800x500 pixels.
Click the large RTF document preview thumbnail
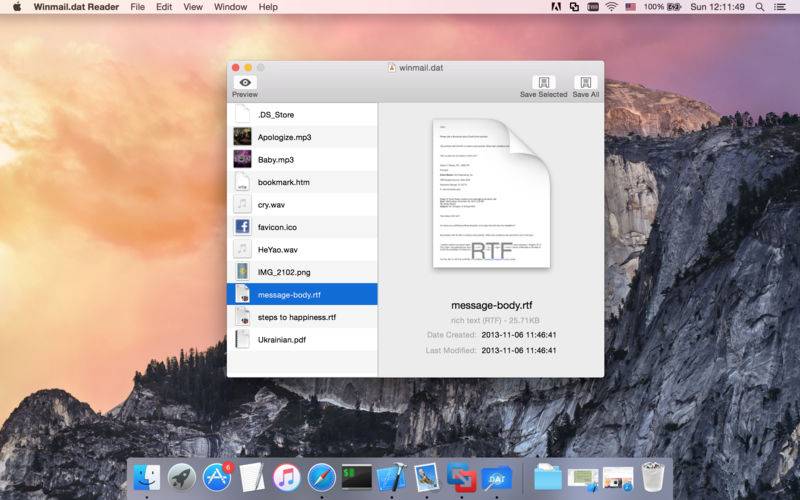[491, 194]
